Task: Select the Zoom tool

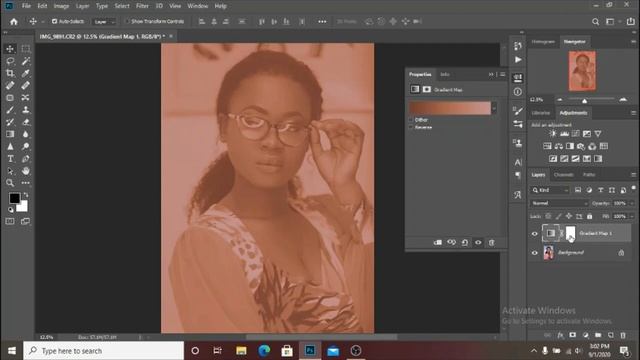Action: point(10,183)
